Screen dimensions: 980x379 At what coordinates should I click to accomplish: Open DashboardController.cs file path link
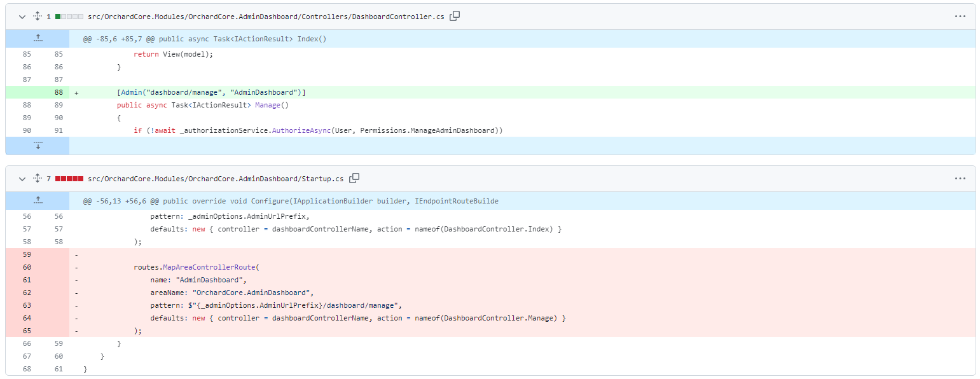pyautogui.click(x=266, y=17)
